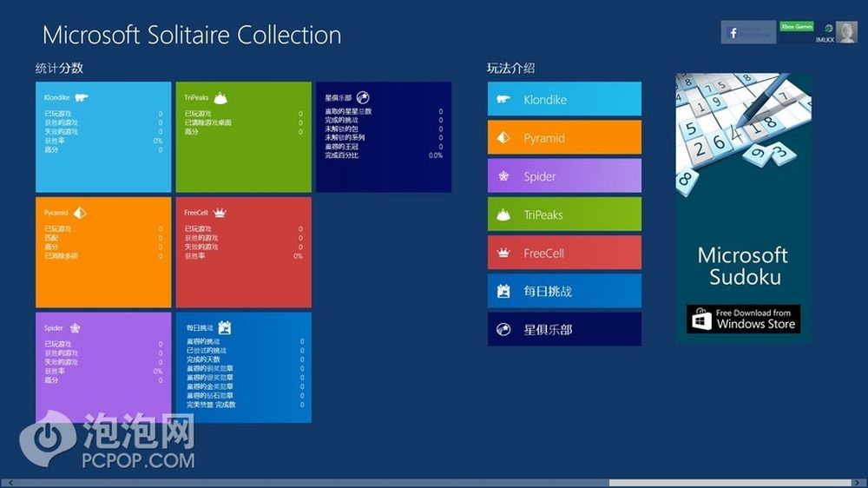The height and width of the screenshot is (488, 868).
Task: Click TriPeaks label on green stats tile
Action: 196,97
